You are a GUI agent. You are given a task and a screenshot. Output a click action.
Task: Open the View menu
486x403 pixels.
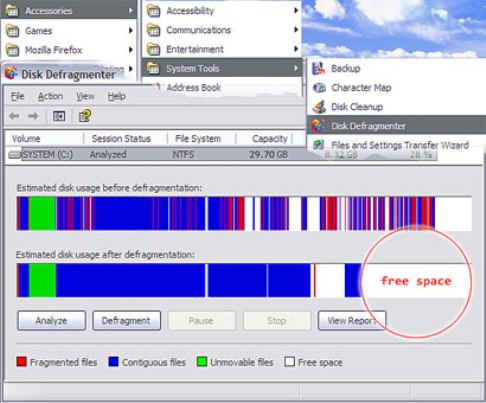coord(85,96)
